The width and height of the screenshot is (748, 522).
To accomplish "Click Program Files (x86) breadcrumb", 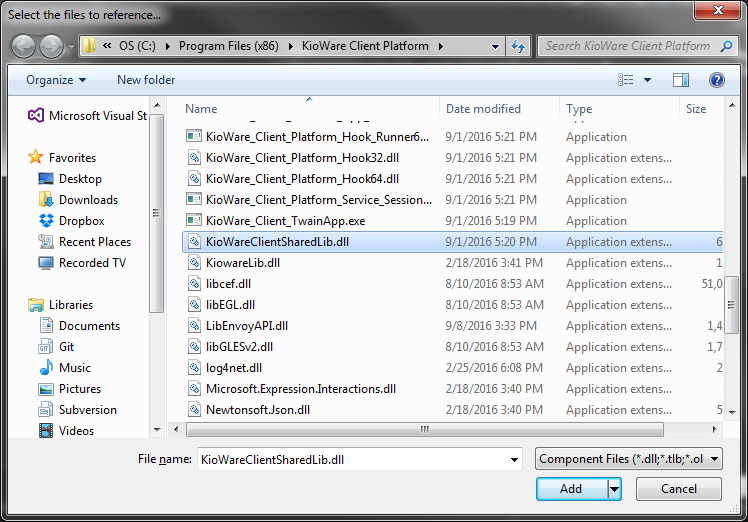I will 229,46.
